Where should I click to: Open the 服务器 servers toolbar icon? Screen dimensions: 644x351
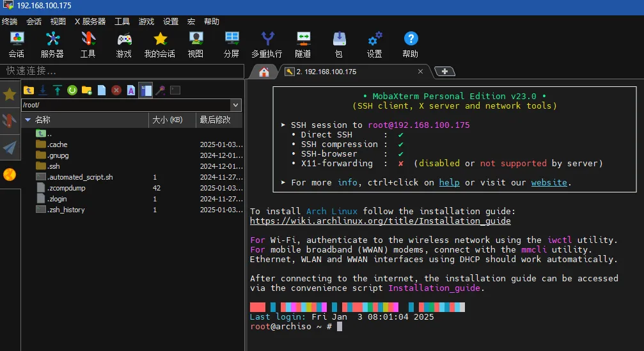52,44
